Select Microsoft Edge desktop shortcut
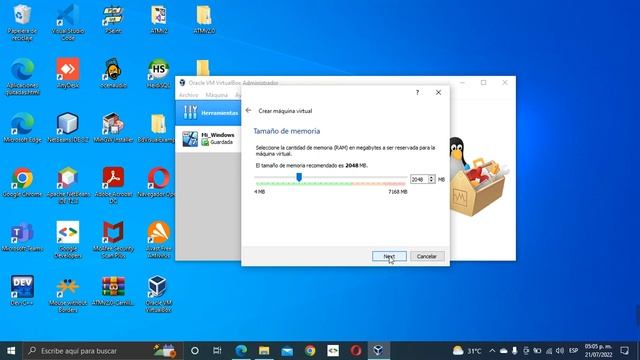The width and height of the screenshot is (640, 360). pyautogui.click(x=22, y=128)
